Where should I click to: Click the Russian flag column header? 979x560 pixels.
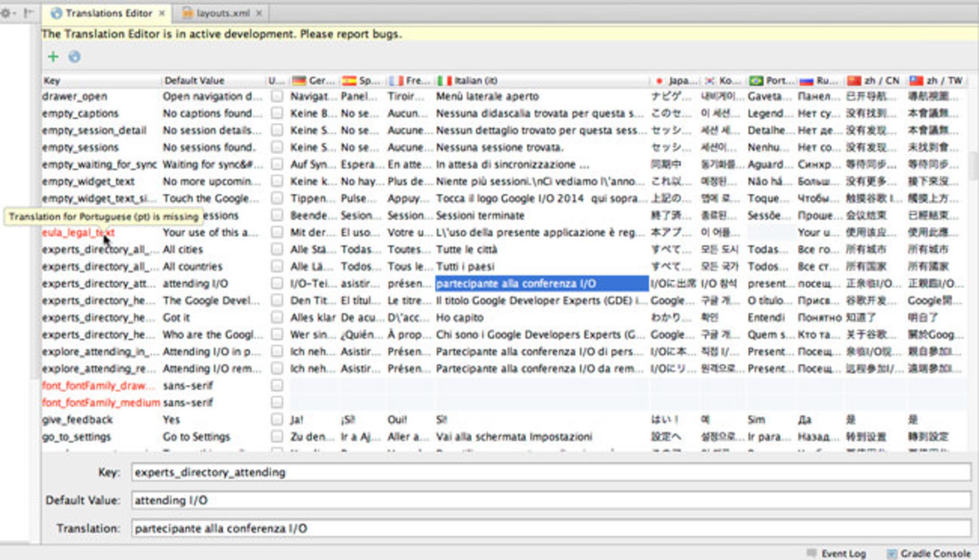(x=820, y=81)
